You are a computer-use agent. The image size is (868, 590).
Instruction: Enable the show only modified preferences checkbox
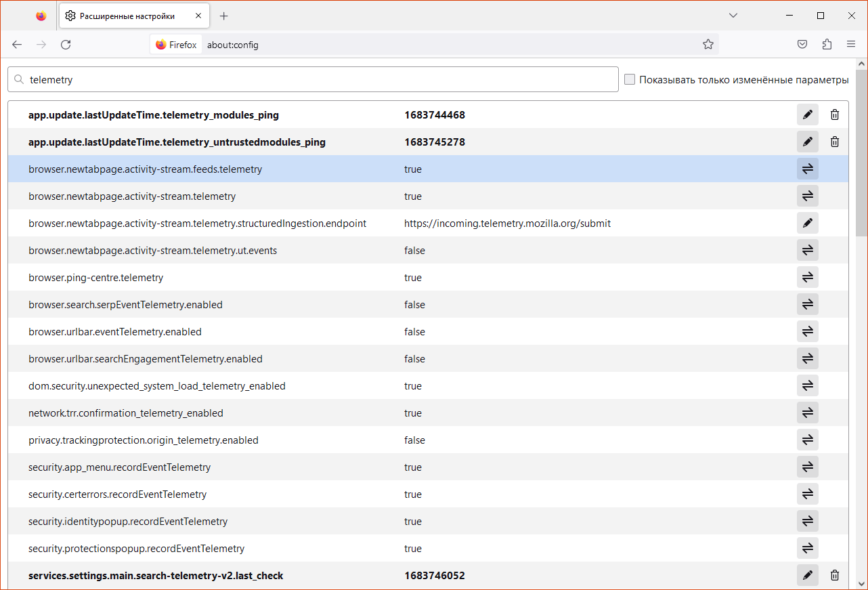tap(630, 80)
